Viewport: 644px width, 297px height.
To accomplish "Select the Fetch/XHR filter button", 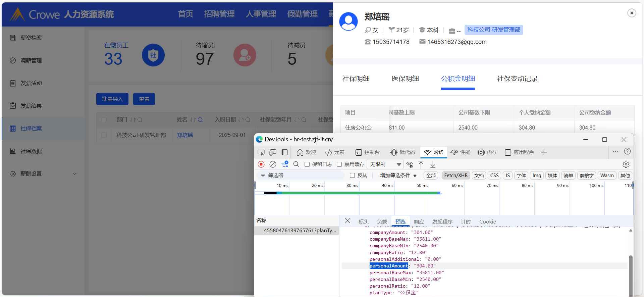I will pos(455,176).
